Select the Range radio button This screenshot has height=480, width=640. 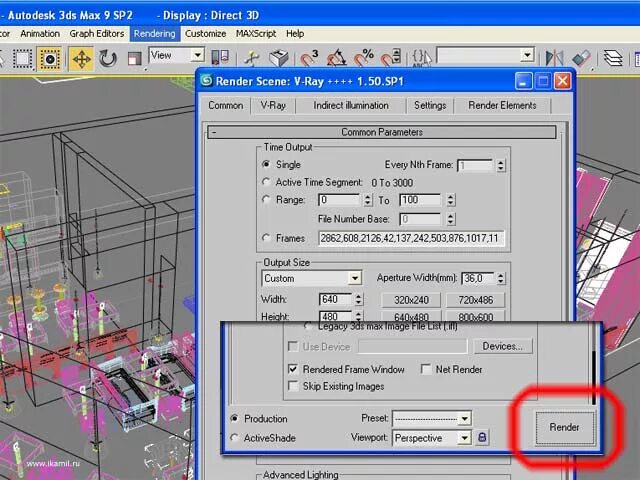(266, 200)
